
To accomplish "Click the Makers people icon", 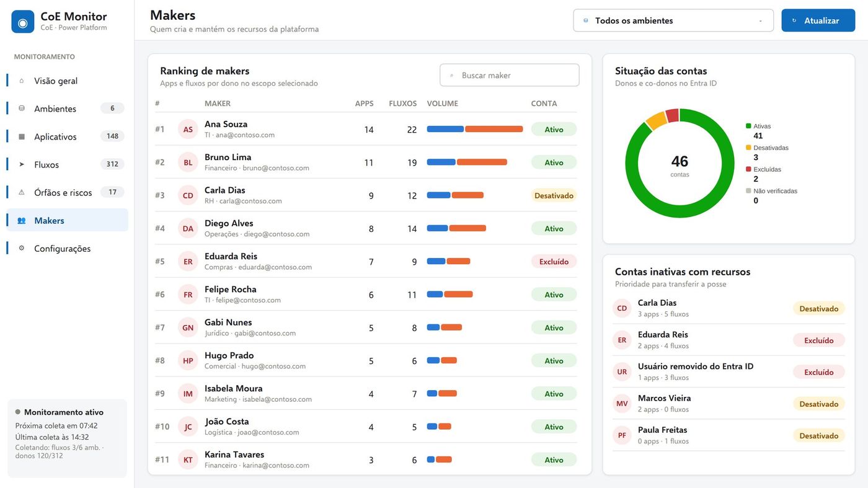I will click(x=22, y=220).
